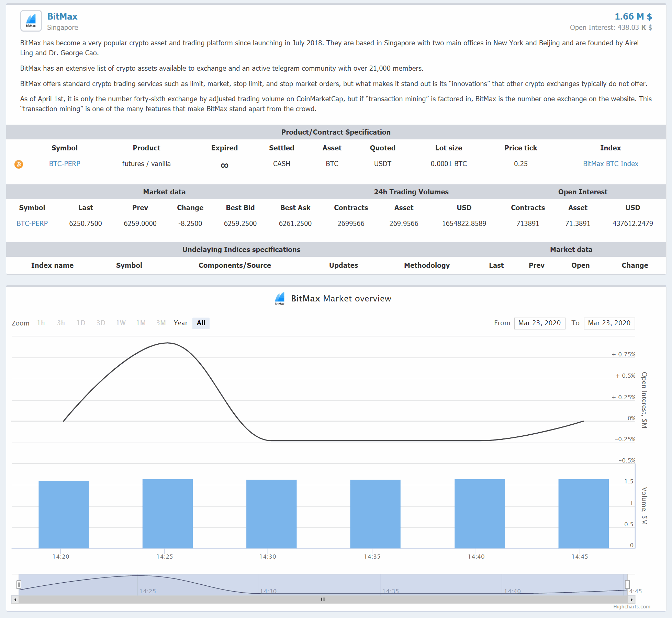Click the Undelaying Indices specifications header
672x618 pixels.
[x=241, y=250]
